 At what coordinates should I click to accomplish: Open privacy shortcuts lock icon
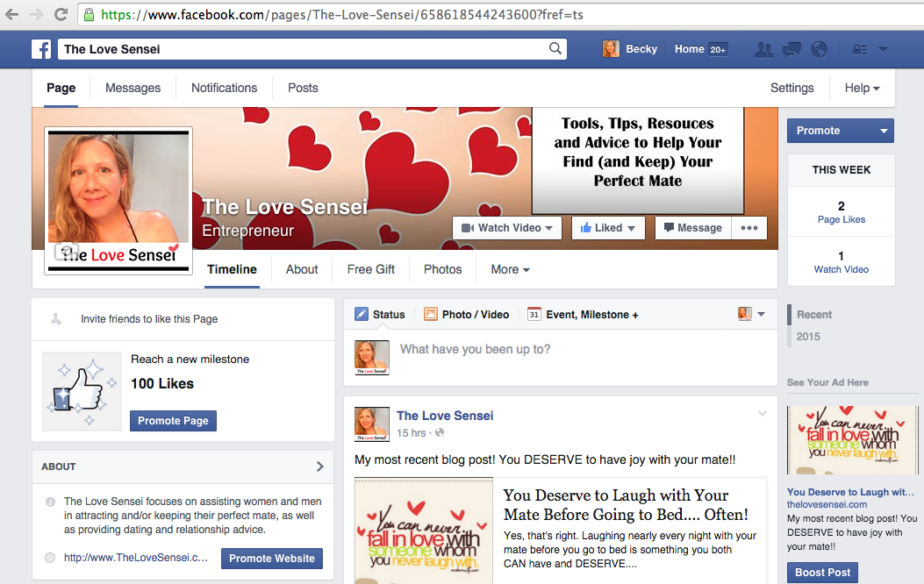click(x=860, y=49)
